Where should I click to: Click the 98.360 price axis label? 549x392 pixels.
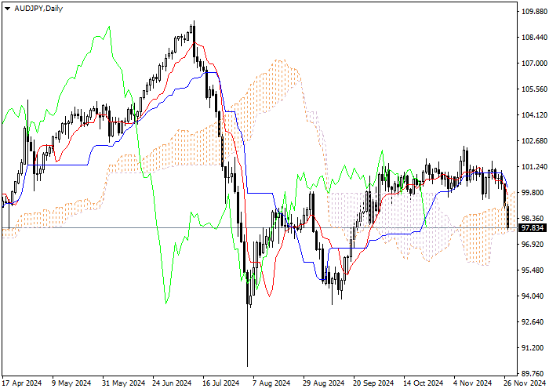pyautogui.click(x=533, y=219)
